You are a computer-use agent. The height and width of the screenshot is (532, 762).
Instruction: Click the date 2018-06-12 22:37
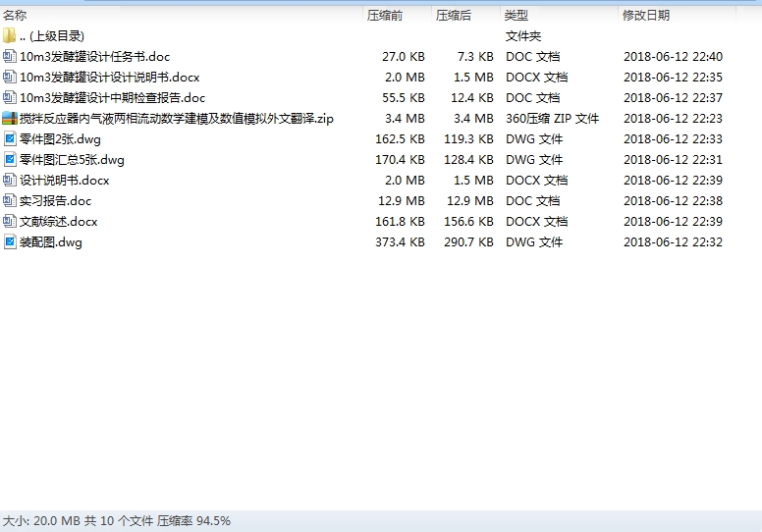click(x=673, y=97)
